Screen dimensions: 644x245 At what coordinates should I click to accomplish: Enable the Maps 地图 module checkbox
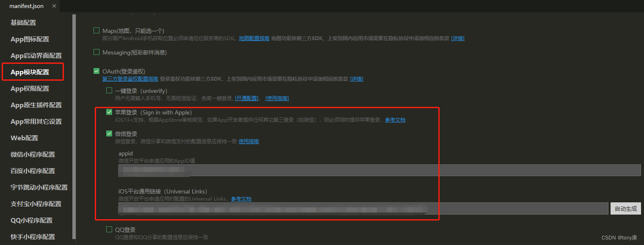click(96, 30)
